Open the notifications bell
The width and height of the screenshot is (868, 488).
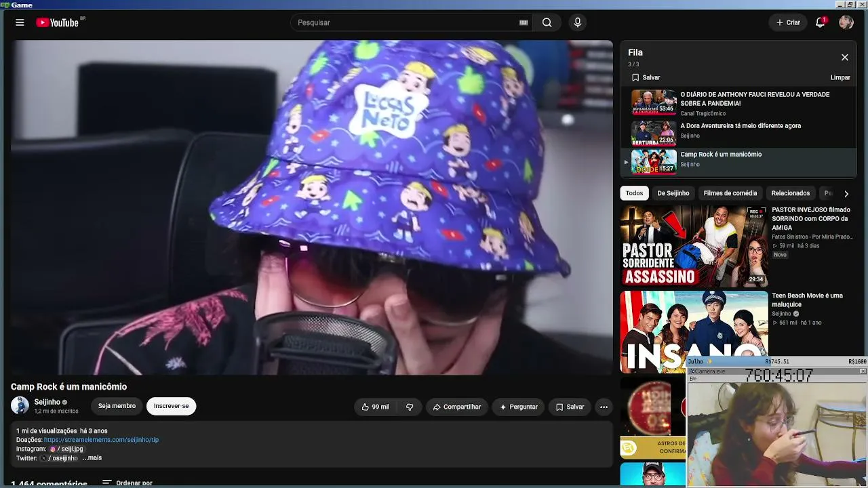(x=820, y=22)
